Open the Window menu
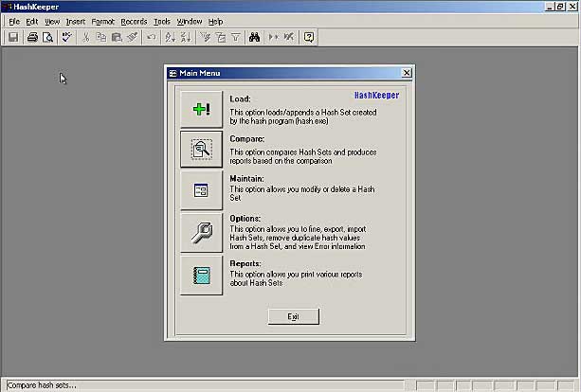Screen dimensions: 581x392 pos(190,22)
